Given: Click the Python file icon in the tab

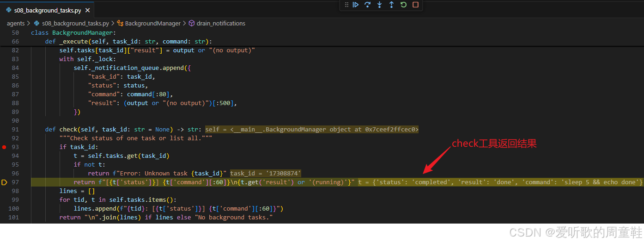Looking at the screenshot, I should 8,10.
